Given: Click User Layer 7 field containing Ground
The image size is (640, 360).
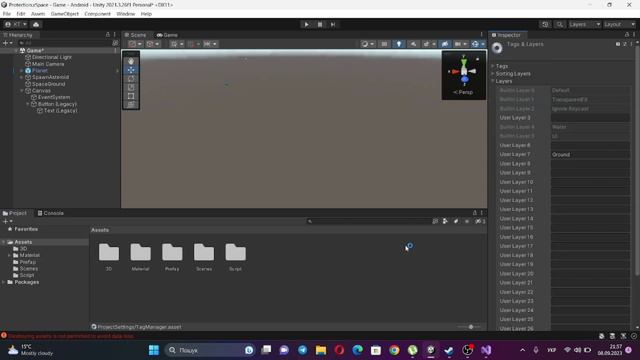Looking at the screenshot, I should (590, 154).
